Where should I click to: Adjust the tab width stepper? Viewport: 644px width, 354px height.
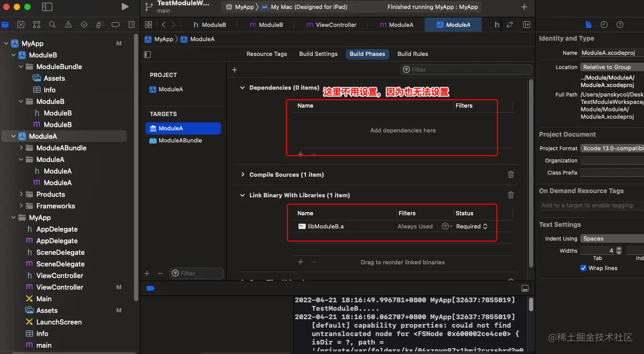click(x=619, y=251)
